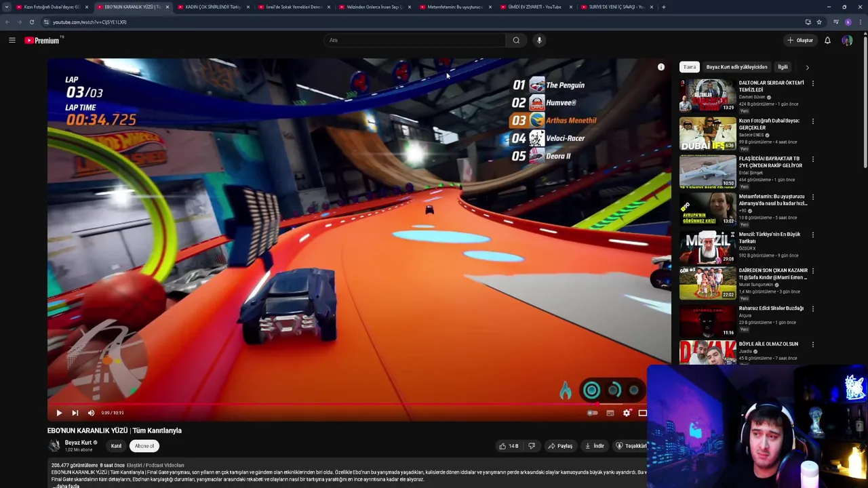
Task: Expand description with ...daha fazla
Action: [x=66, y=485]
